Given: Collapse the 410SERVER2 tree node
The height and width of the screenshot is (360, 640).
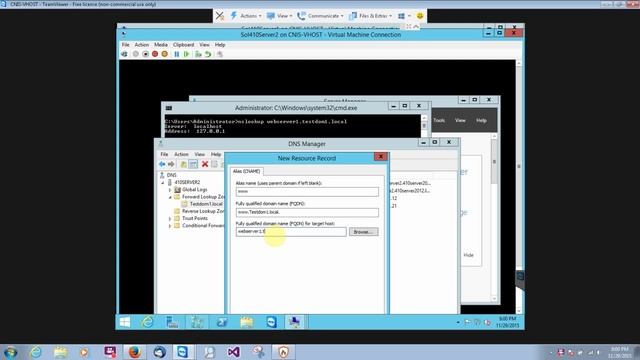Looking at the screenshot, I should pyautogui.click(x=163, y=182).
